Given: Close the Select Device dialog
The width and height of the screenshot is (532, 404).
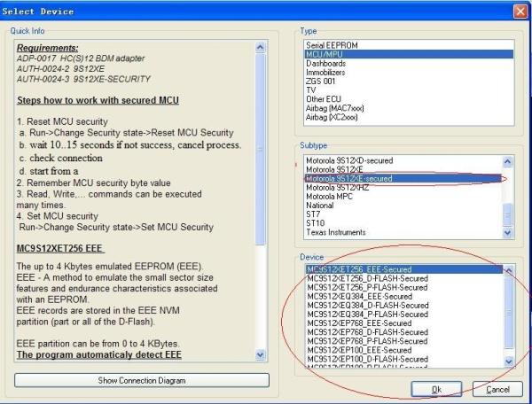Looking at the screenshot, I should click(520, 12).
